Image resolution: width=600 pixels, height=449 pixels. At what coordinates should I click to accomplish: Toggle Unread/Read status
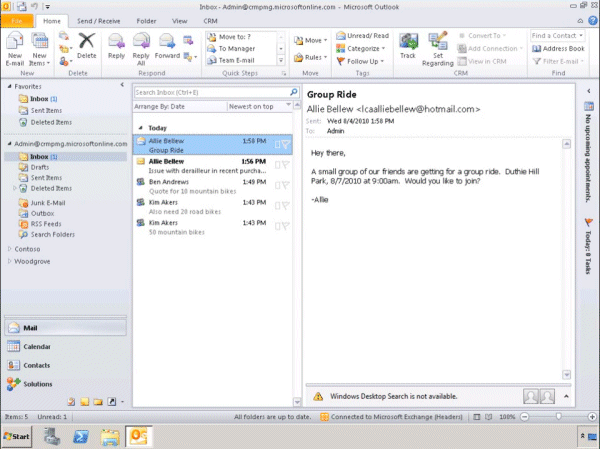pos(362,36)
